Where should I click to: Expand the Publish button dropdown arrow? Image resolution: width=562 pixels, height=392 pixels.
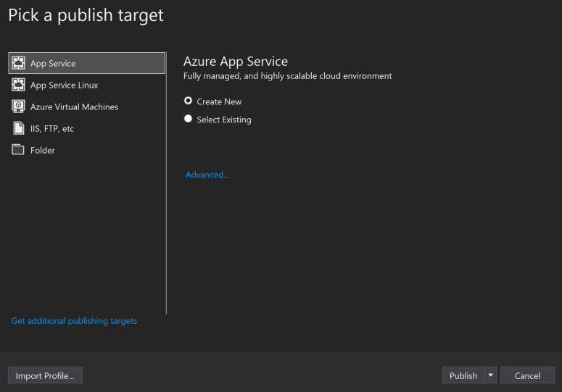click(491, 375)
